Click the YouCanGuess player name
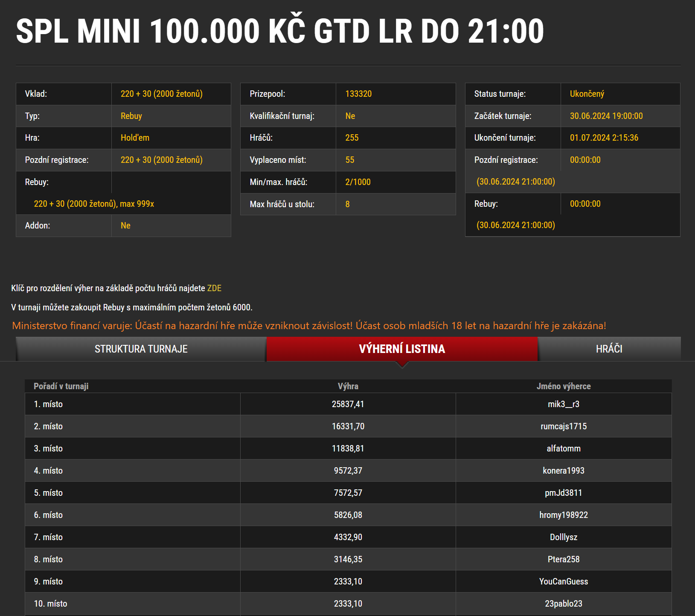This screenshot has width=695, height=616. coord(563,581)
